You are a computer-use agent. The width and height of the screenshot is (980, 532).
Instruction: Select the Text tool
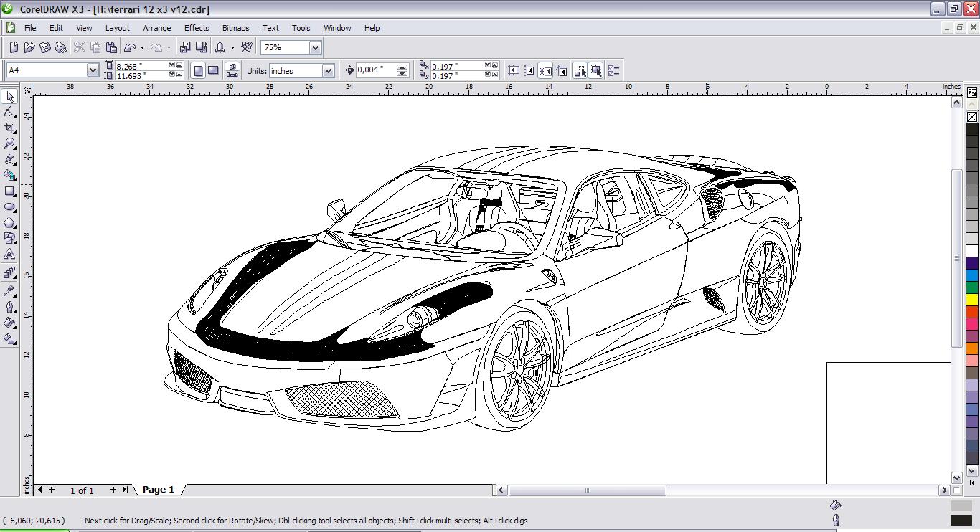(x=10, y=255)
